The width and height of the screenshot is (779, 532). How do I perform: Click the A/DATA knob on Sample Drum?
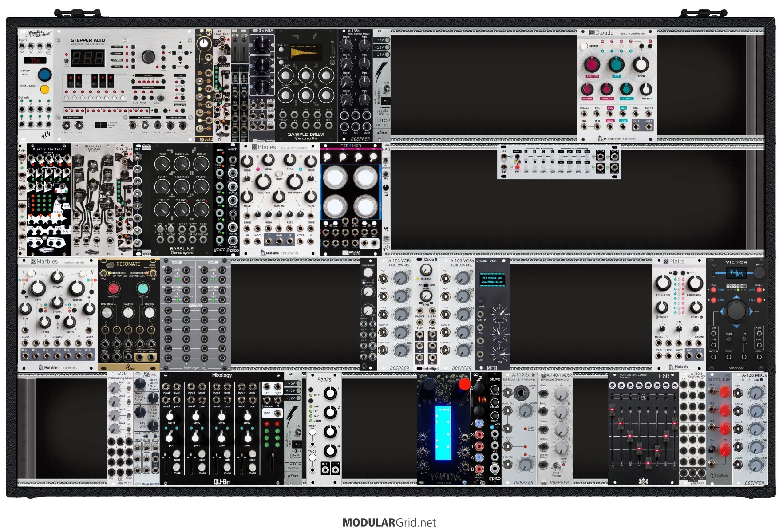point(285,75)
